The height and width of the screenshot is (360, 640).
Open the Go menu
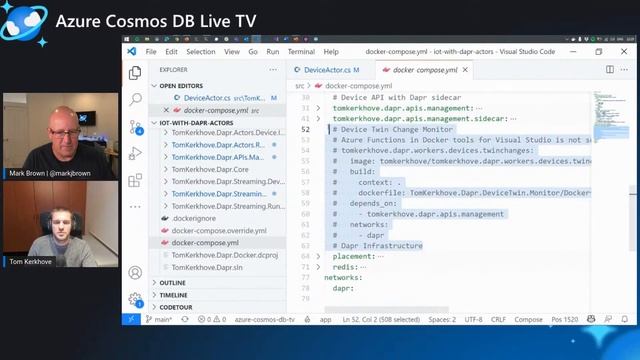point(253,51)
